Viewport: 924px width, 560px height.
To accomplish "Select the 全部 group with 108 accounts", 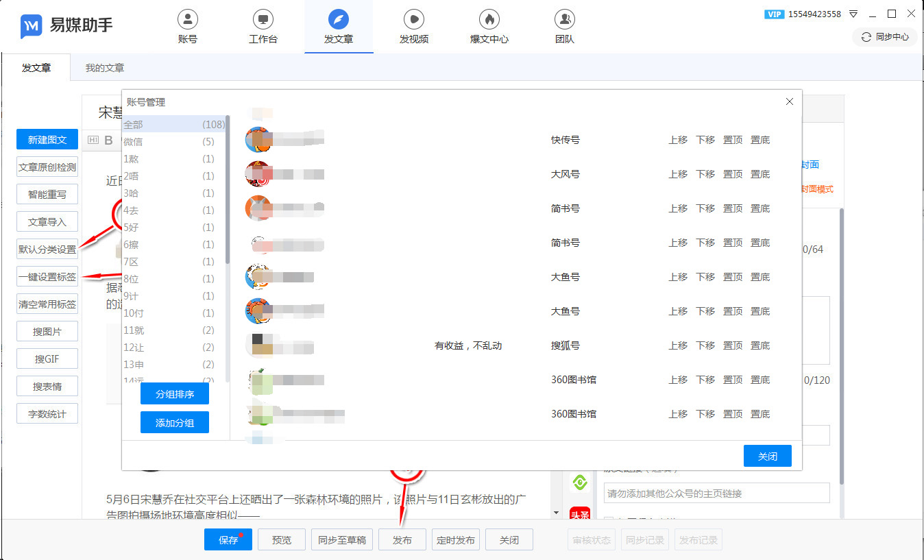I will [x=169, y=125].
